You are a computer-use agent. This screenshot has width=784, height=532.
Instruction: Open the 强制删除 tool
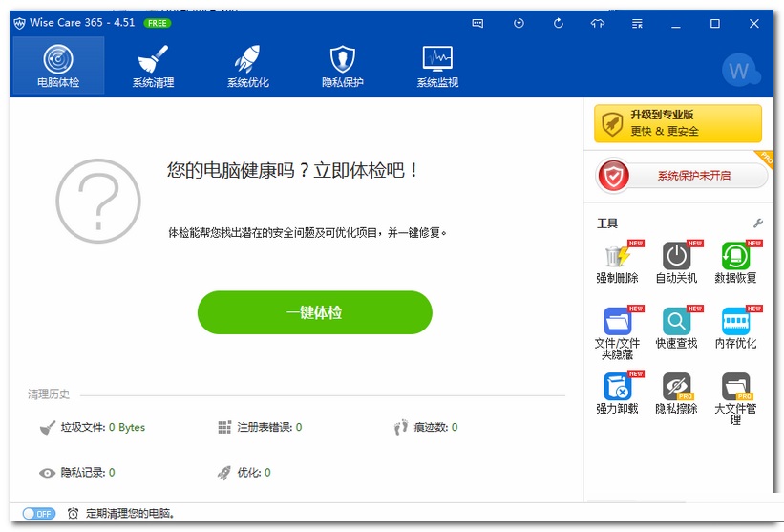617,263
